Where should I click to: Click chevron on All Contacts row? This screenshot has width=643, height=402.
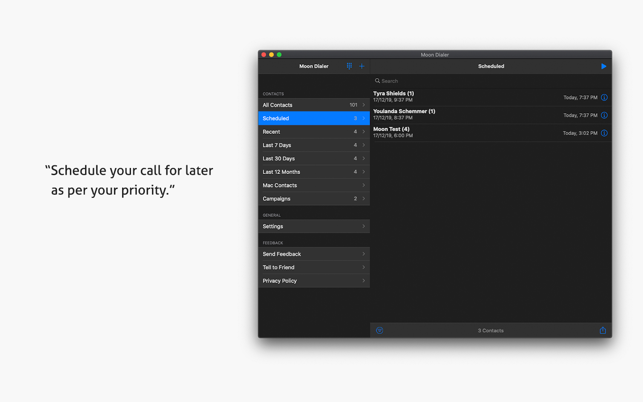363,105
